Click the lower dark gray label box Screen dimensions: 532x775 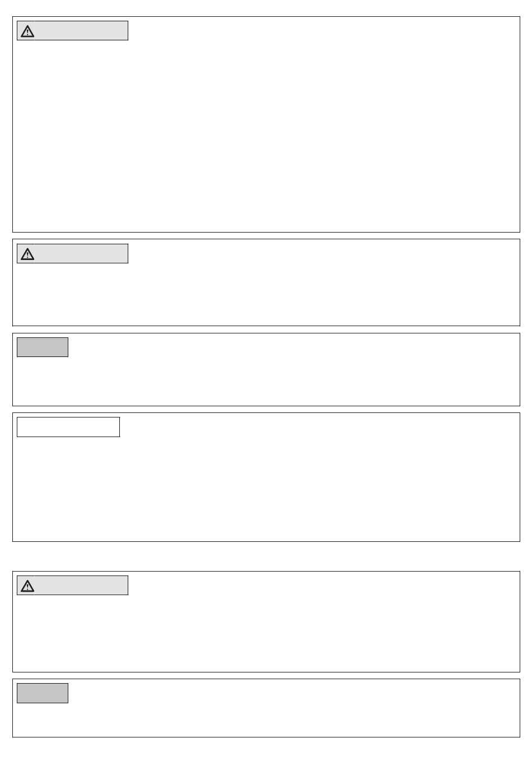click(x=43, y=693)
